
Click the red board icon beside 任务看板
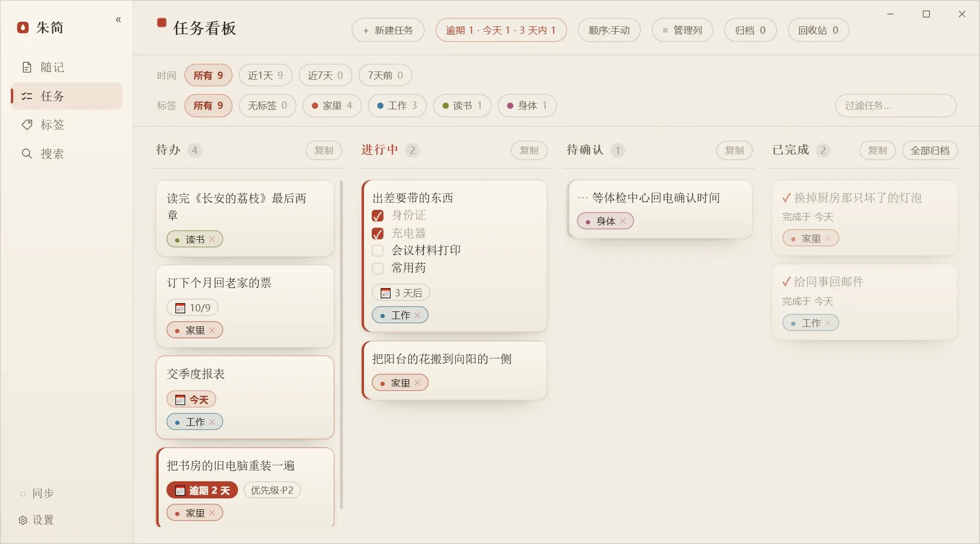pyautogui.click(x=162, y=23)
